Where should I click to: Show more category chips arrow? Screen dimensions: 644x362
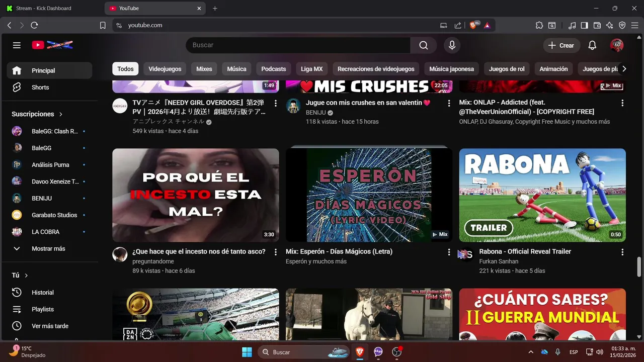[x=624, y=69]
